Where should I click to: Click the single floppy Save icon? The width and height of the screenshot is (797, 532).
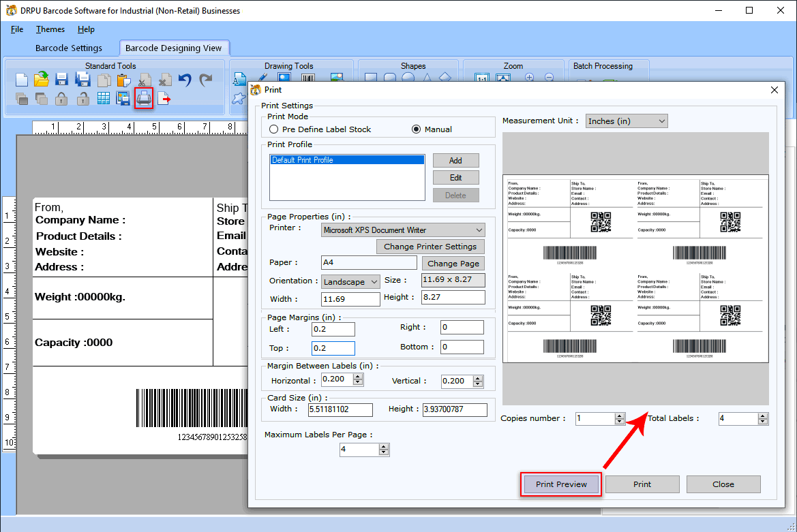(x=61, y=80)
